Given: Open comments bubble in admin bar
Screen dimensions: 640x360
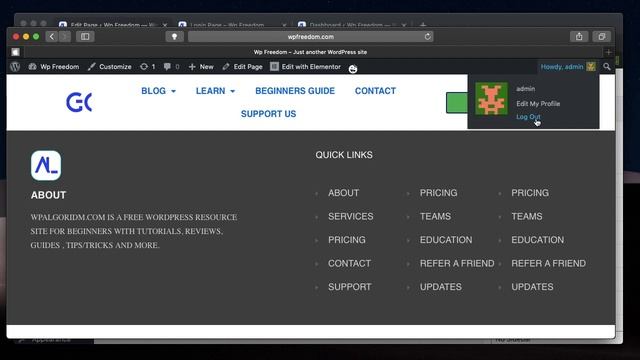Looking at the screenshot, I should 171,67.
